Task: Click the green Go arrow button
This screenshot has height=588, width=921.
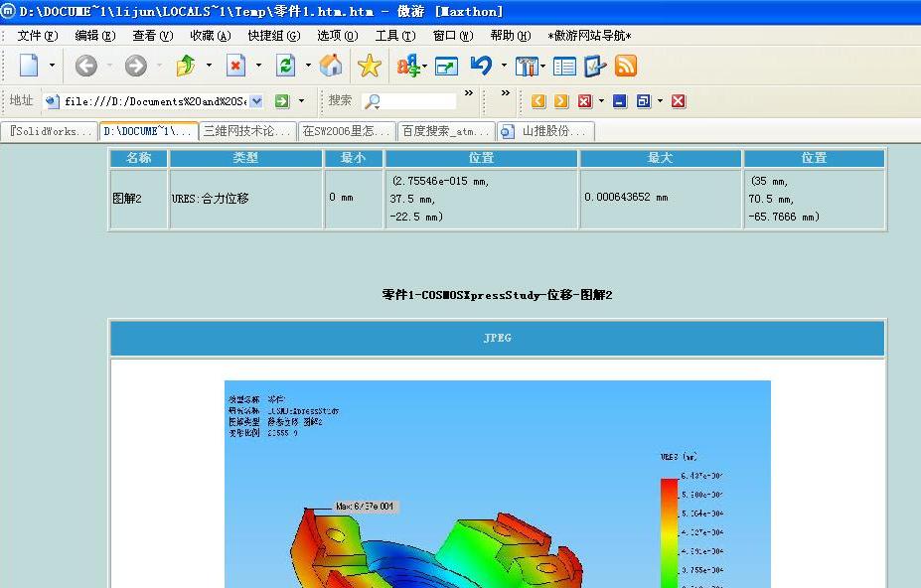Action: (x=282, y=101)
